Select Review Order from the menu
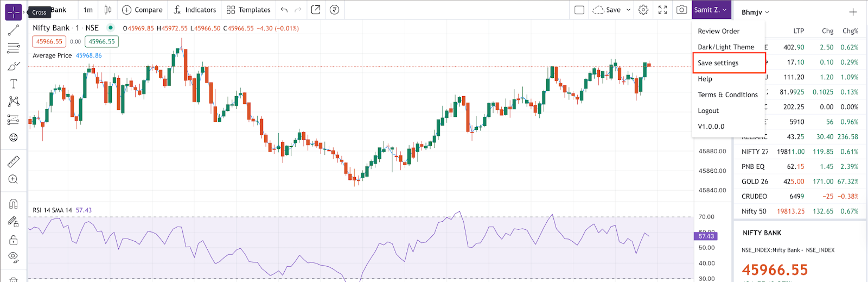The image size is (868, 282). click(x=719, y=32)
